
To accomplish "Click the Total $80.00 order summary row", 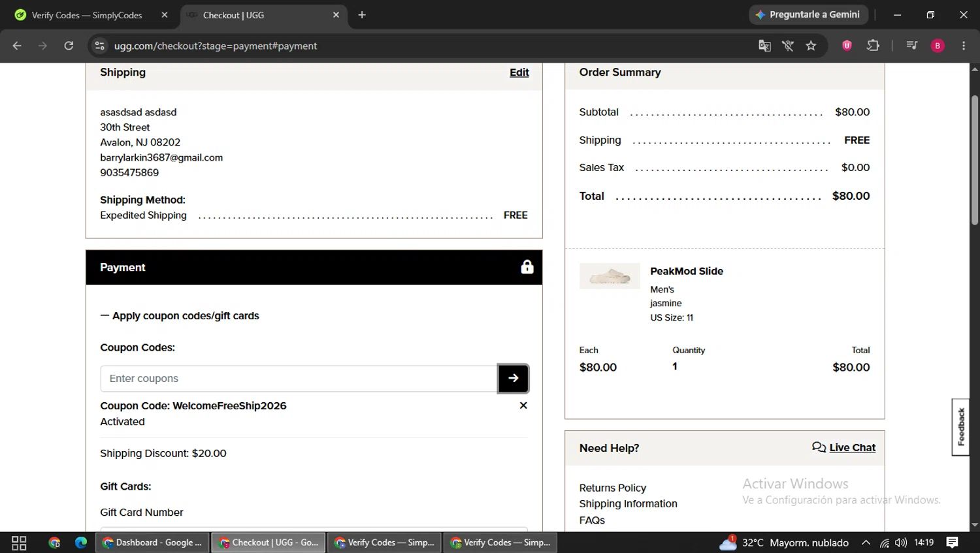I will pos(725,196).
